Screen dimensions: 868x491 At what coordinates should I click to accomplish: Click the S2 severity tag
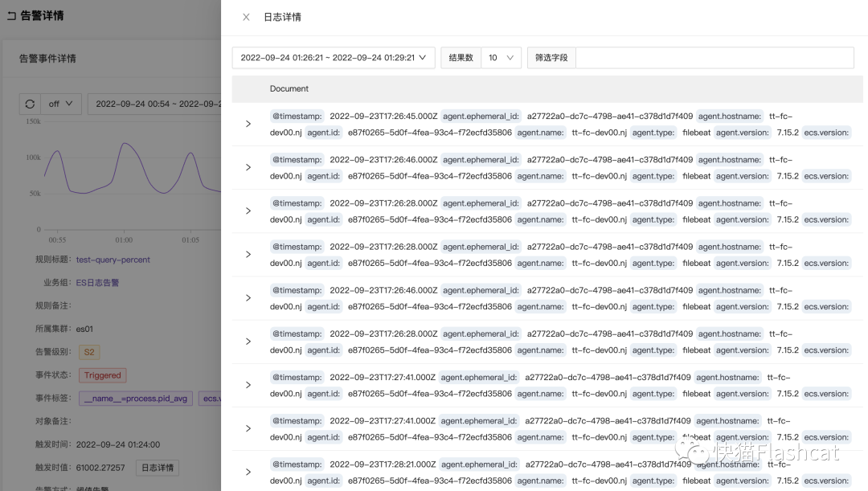click(89, 352)
